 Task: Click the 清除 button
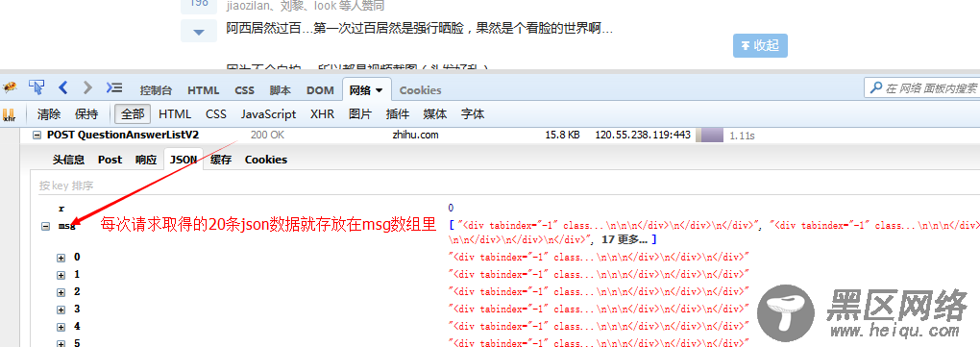coord(49,113)
